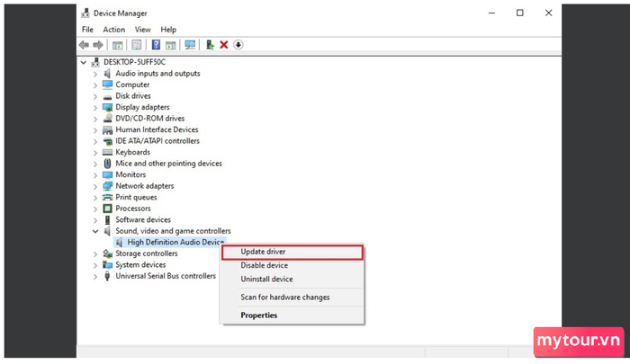Collapse the DESKTOP-5UFF50C root node
The height and width of the screenshot is (364, 630).
(x=84, y=62)
